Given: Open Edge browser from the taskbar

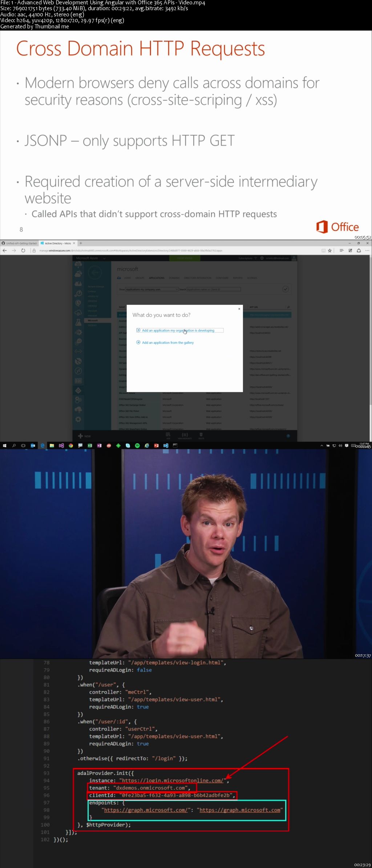Looking at the screenshot, I should pos(43,445).
